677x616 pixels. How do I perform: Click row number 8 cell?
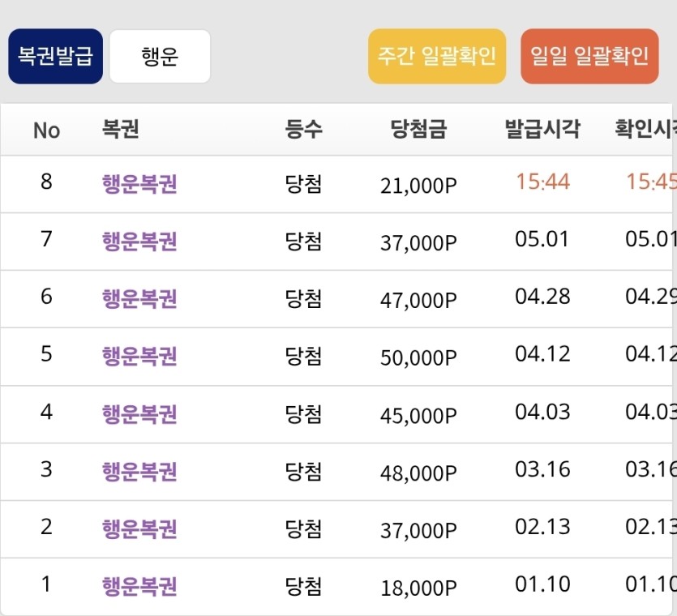coord(47,182)
